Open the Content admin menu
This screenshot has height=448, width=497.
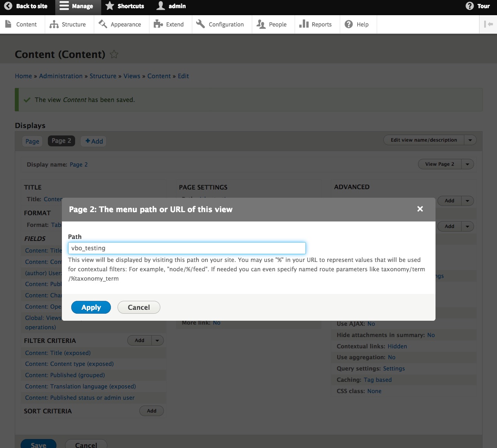(21, 24)
